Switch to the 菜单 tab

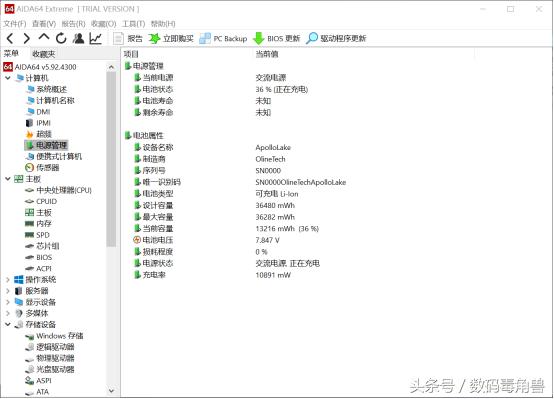11,54
